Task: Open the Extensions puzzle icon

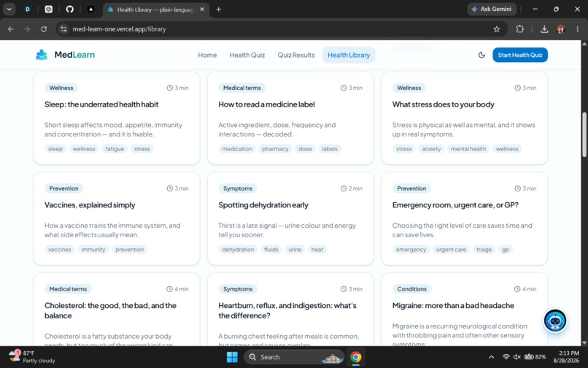Action: 519,29
